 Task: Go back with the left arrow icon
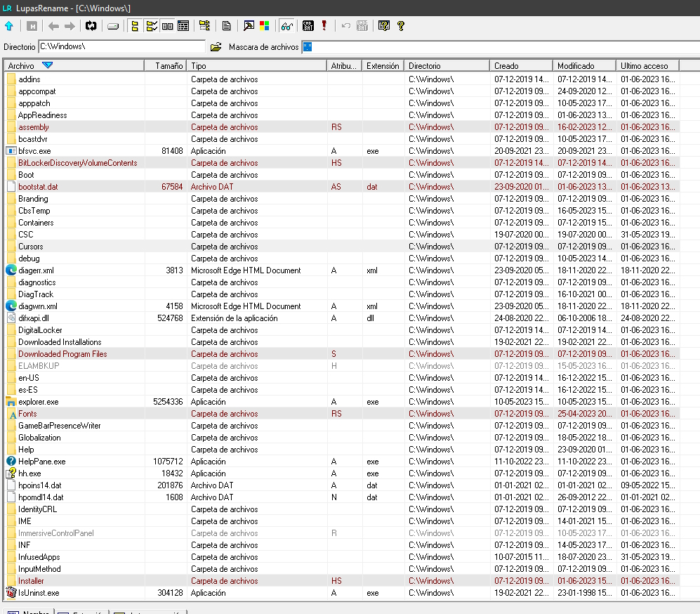click(x=53, y=26)
